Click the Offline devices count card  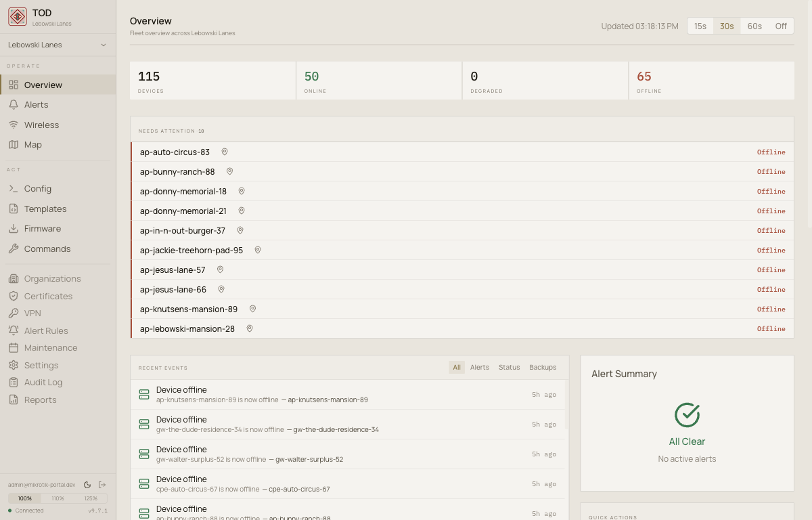[x=711, y=81]
